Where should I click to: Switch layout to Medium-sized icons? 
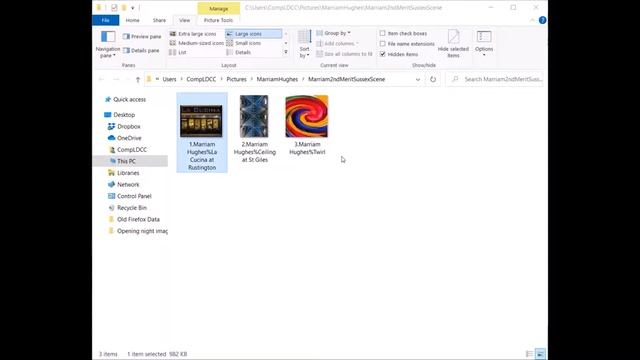197,43
